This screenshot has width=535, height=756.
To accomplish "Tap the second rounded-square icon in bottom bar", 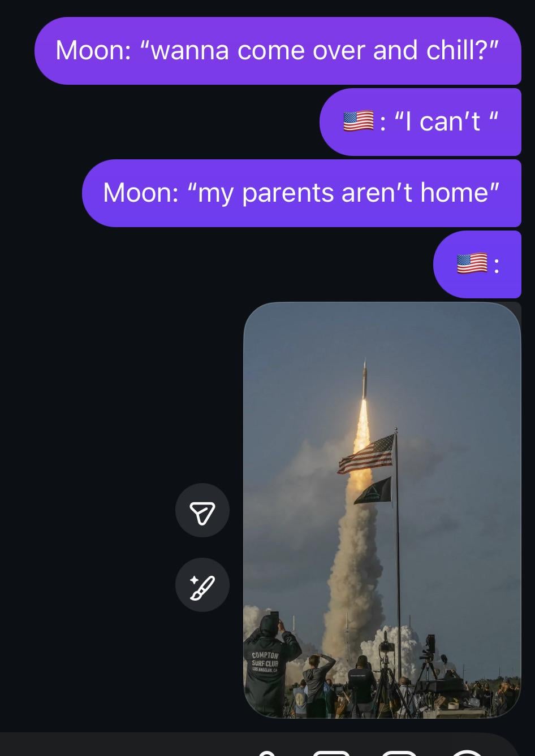I will coord(399,753).
